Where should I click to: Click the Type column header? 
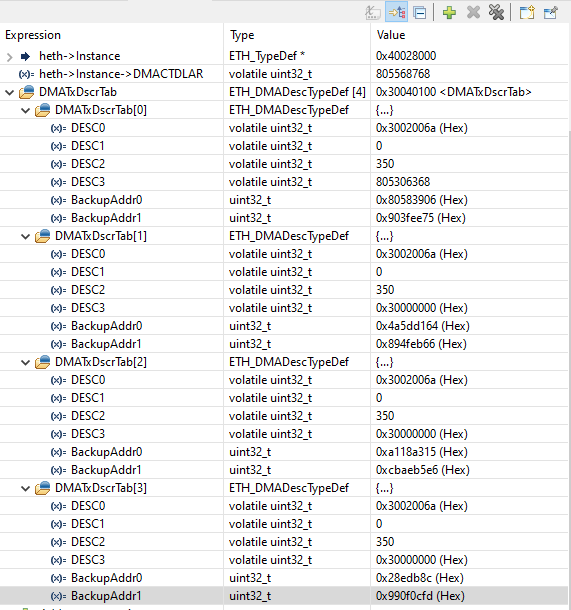[x=297, y=35]
